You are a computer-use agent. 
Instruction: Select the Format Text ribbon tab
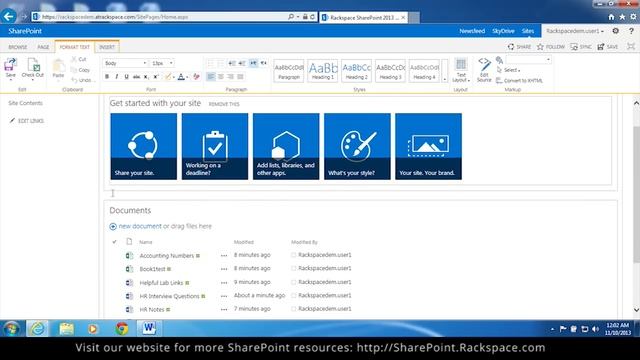(x=75, y=47)
